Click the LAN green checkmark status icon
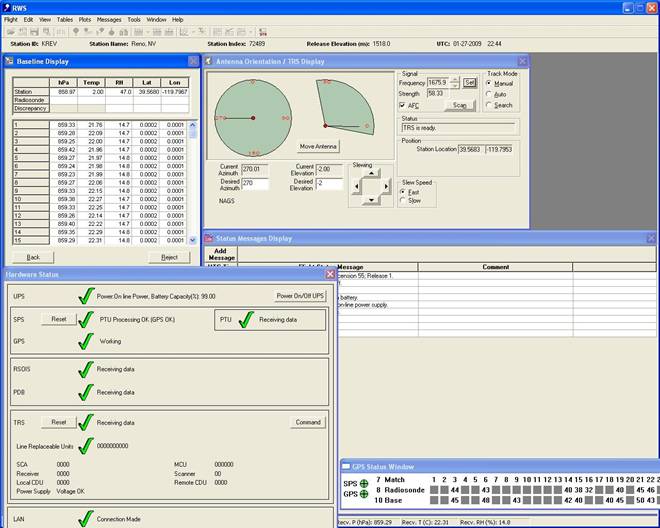The image size is (660, 528). 85,520
